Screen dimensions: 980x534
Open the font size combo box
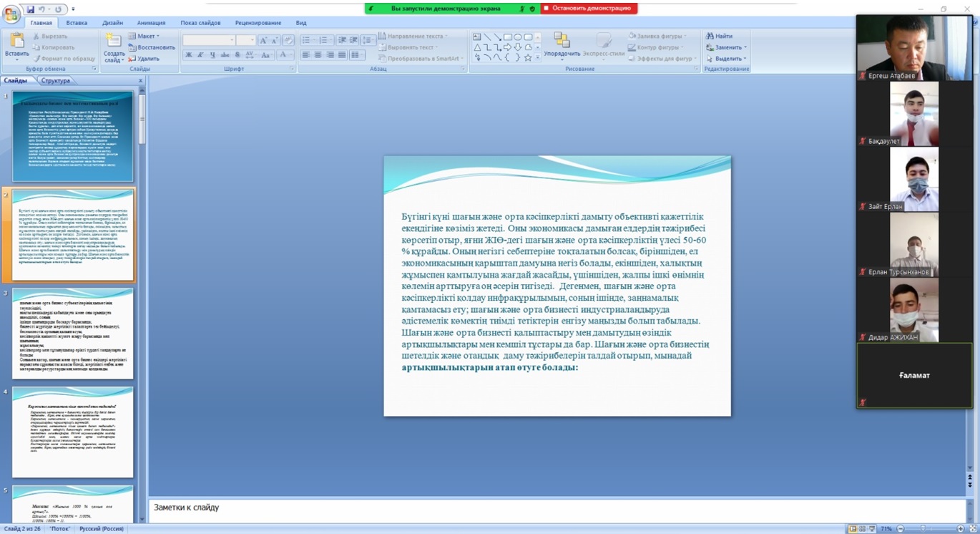tap(245, 41)
